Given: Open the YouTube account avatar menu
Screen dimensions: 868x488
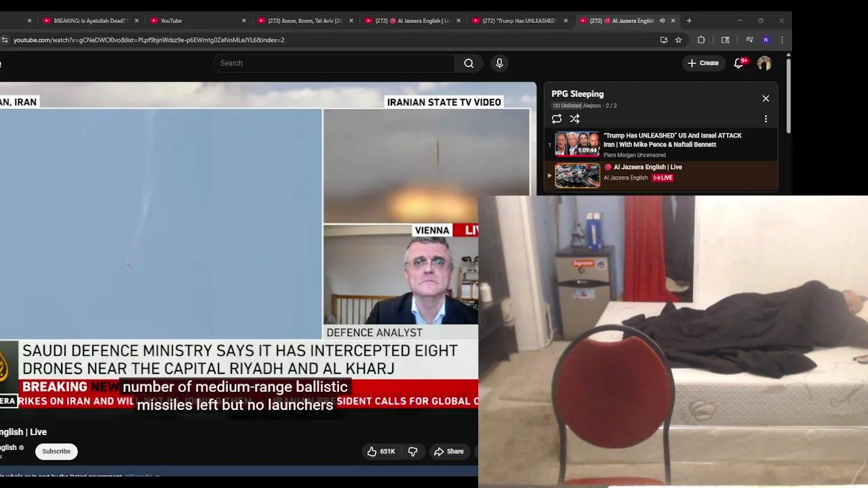Looking at the screenshot, I should pos(764,63).
